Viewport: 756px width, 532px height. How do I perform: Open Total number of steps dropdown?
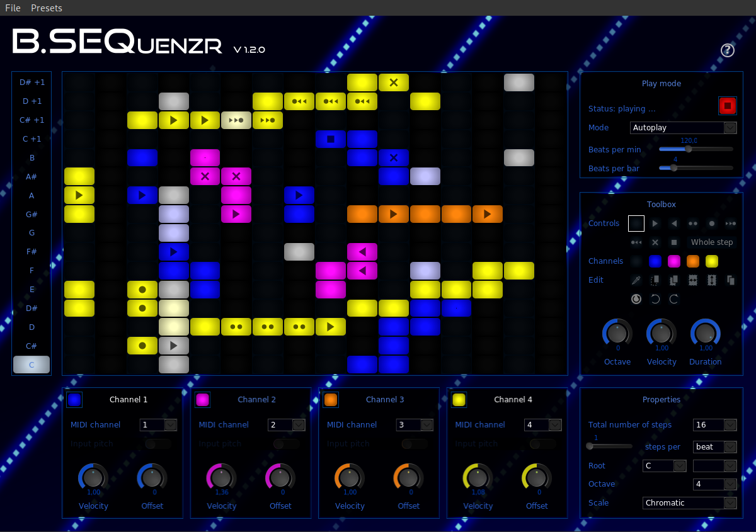tap(715, 425)
